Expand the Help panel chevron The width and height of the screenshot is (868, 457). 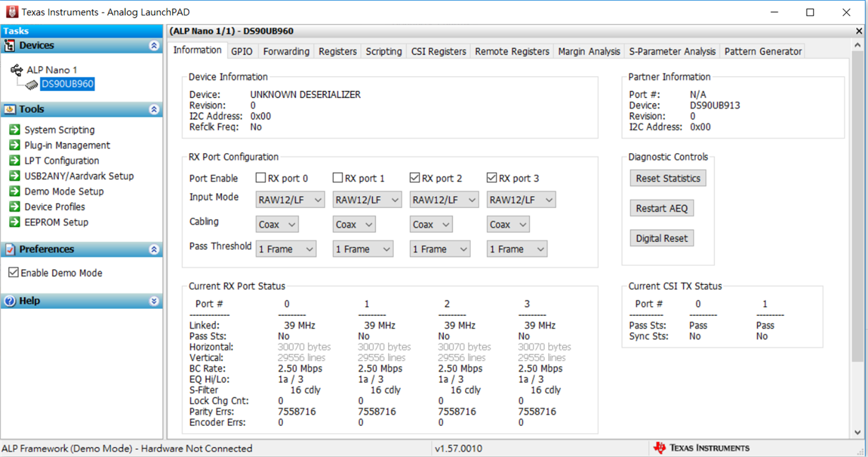tap(154, 301)
